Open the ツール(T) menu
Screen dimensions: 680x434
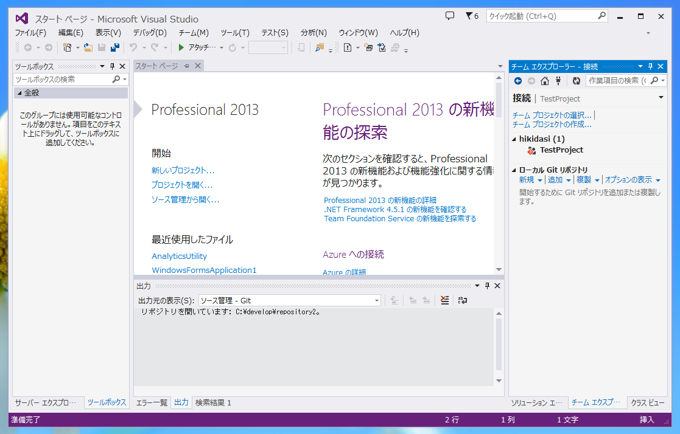[235, 33]
